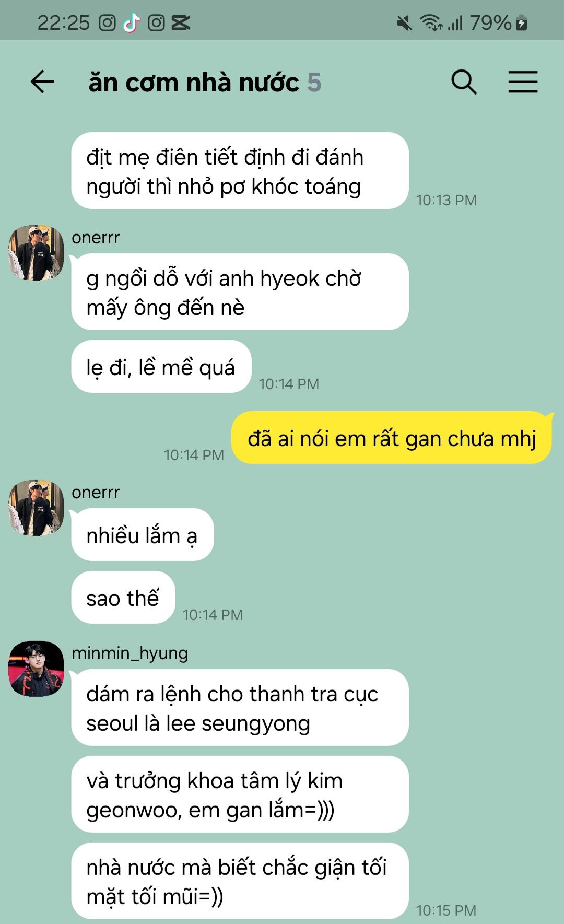Tap the first Instagram notification icon

tap(107, 22)
